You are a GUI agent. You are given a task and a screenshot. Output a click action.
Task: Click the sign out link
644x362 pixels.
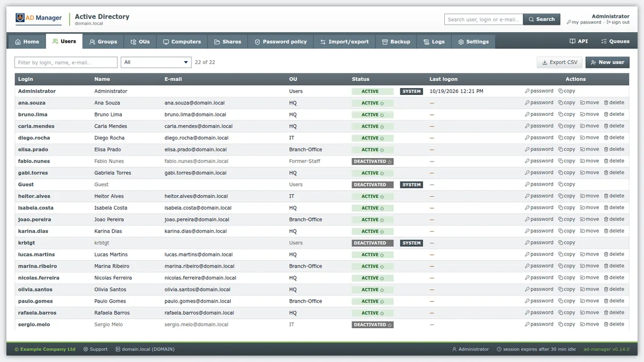[x=618, y=23]
